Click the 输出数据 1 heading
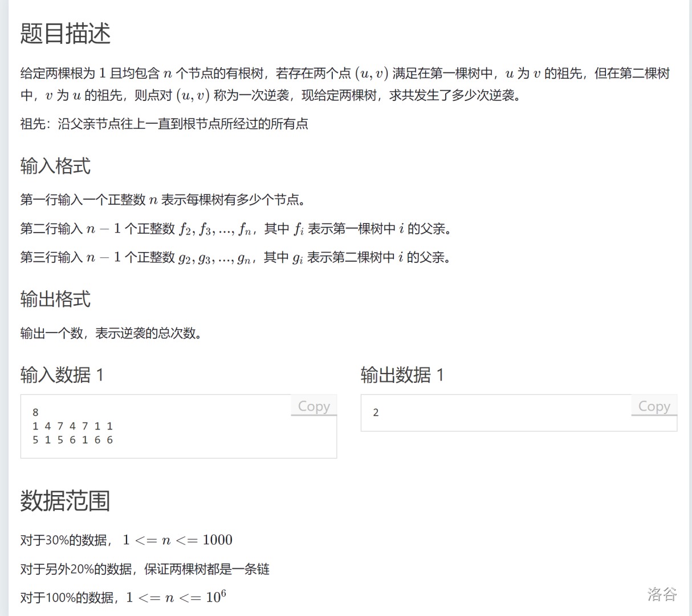Viewport: 692px width, 616px height. point(402,375)
